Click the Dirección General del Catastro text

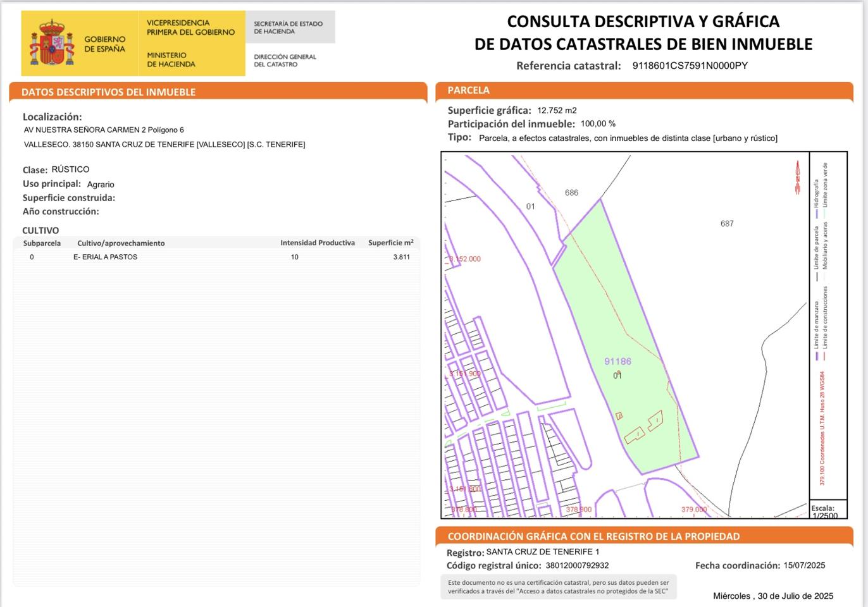(285, 60)
